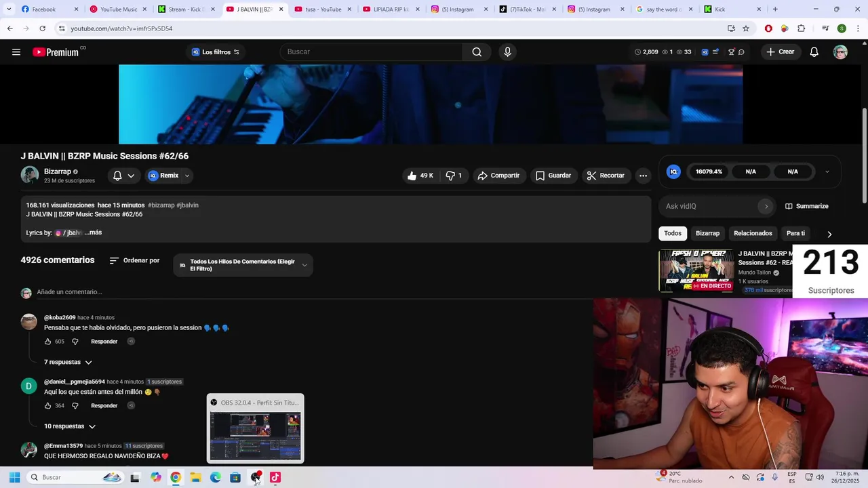This screenshot has width=868, height=488.
Task: Reply to @koba2609 with Responder
Action: click(104, 342)
